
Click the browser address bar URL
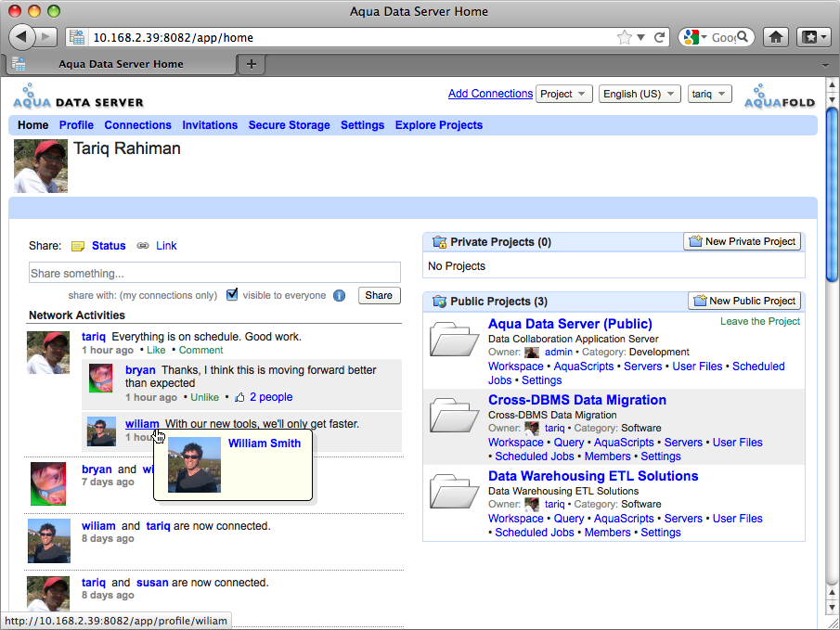coord(173,37)
